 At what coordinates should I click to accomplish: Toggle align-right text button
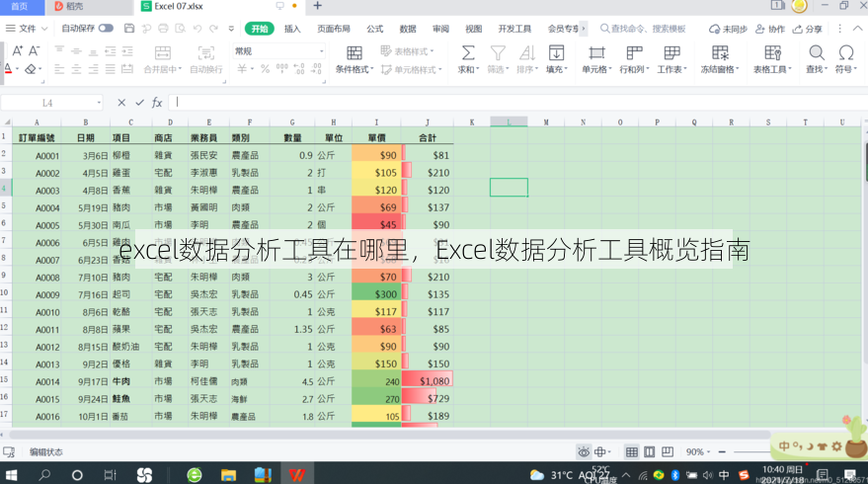click(94, 69)
